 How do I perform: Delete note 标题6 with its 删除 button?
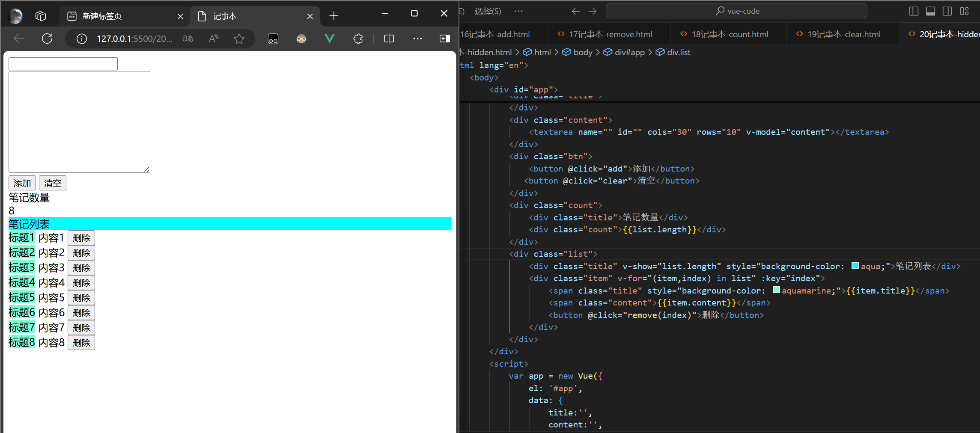81,313
